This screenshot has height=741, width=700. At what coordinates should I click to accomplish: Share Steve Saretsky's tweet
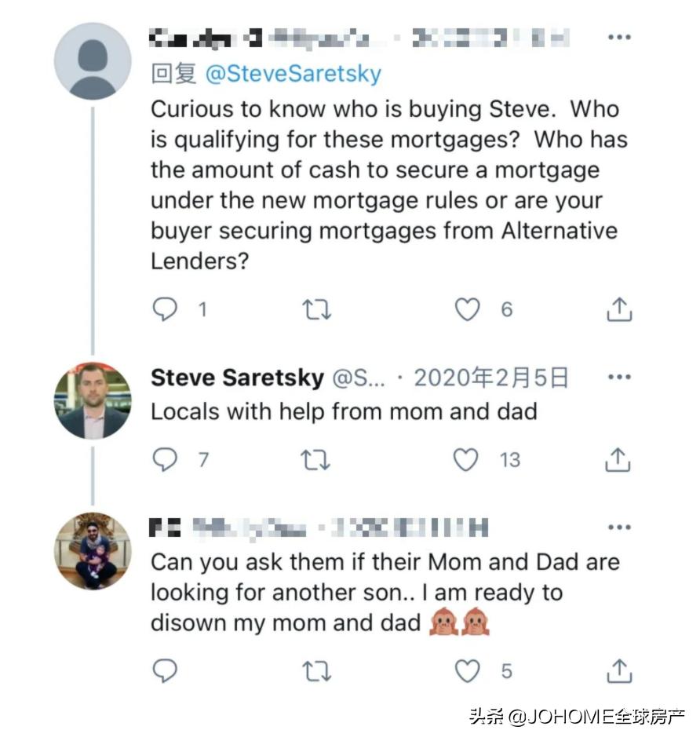coord(619,459)
